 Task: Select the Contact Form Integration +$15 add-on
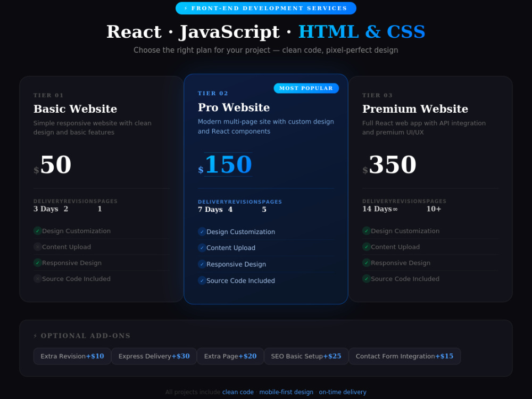pos(404,356)
